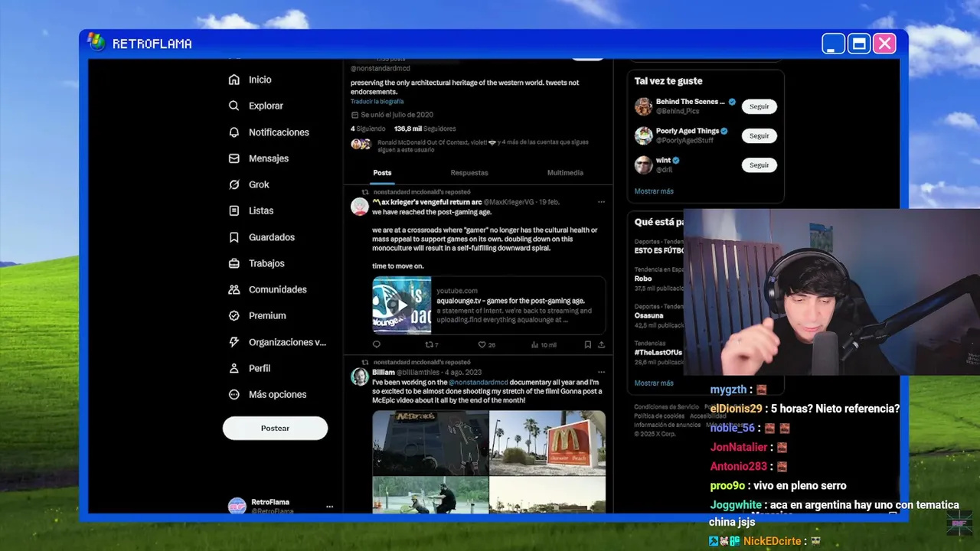980x551 pixels.
Task: Open the RetroFlama account avatar
Action: (237, 506)
